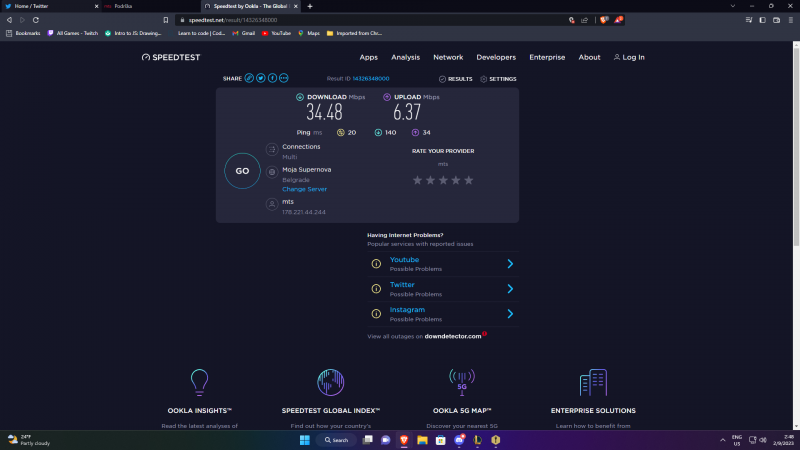Open the SETTINGS button
This screenshot has height=450, width=800.
[x=498, y=79]
